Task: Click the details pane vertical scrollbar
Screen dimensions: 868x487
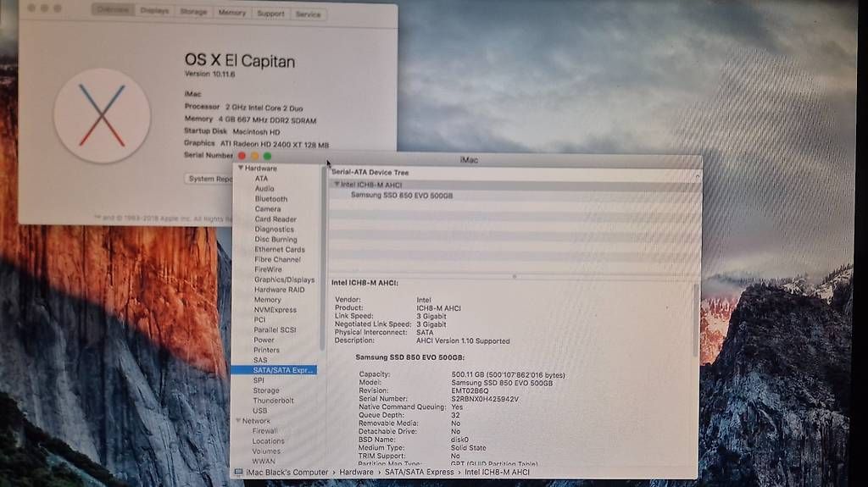Action: [x=696, y=320]
